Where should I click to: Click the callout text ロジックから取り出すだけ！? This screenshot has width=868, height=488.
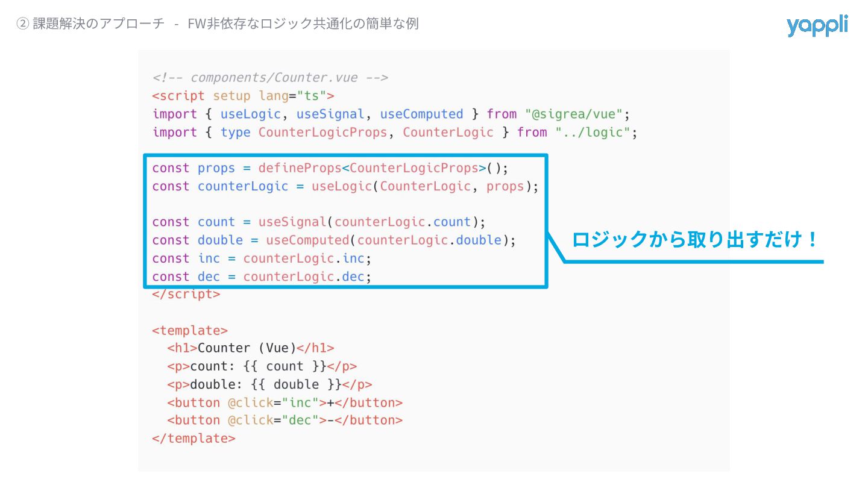tap(695, 240)
